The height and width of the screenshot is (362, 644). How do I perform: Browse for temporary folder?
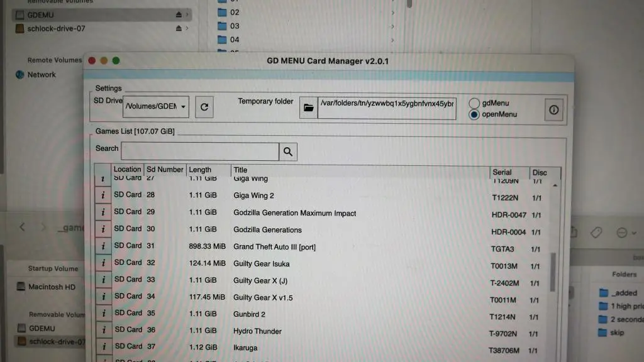point(308,108)
